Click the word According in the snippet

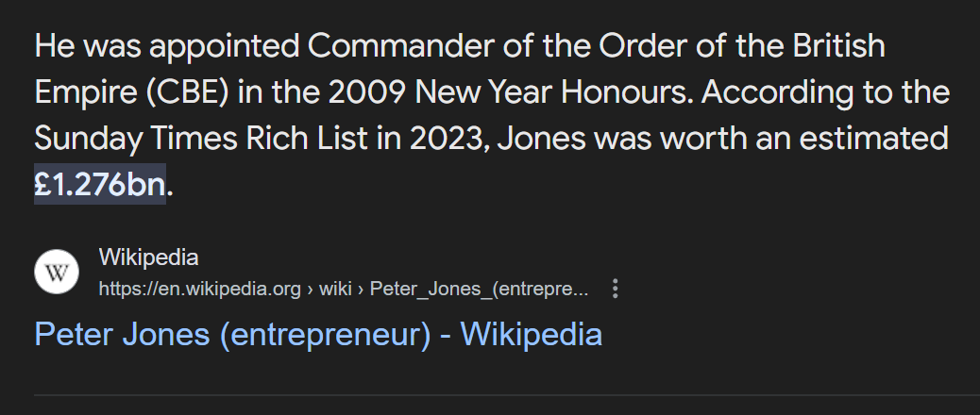pos(777,92)
